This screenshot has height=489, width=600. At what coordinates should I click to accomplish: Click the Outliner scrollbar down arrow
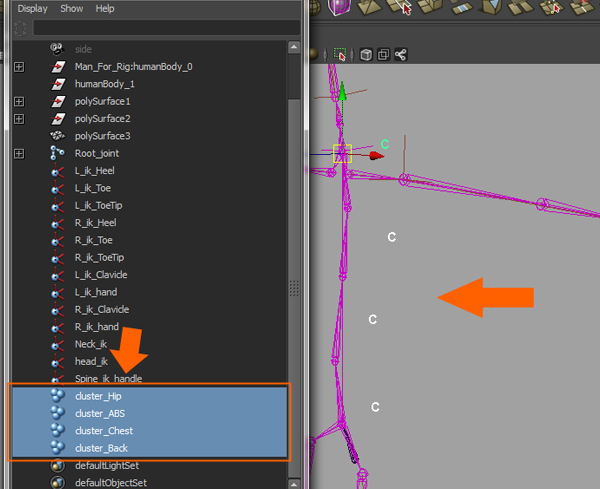click(x=293, y=484)
